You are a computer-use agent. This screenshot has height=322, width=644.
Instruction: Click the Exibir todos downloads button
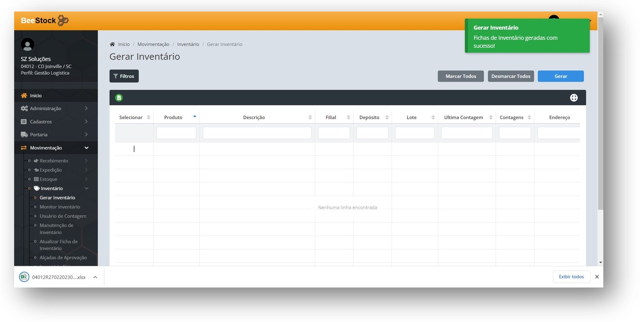(571, 277)
